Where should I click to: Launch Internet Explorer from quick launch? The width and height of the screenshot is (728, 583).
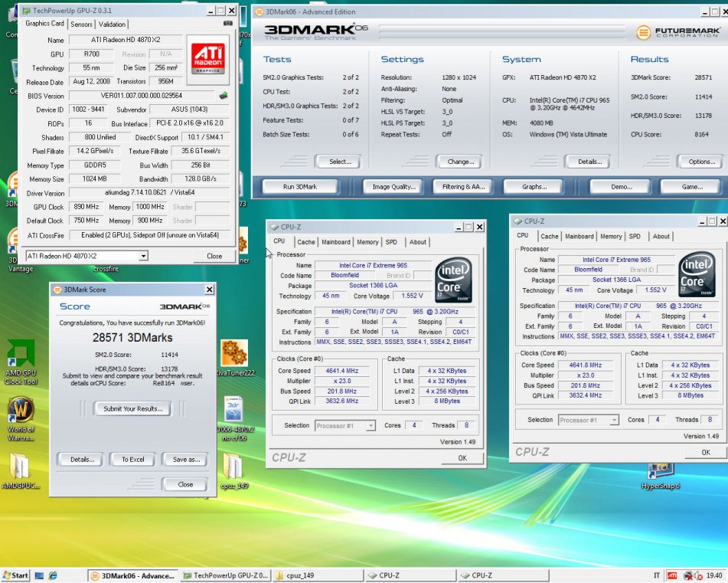54,575
